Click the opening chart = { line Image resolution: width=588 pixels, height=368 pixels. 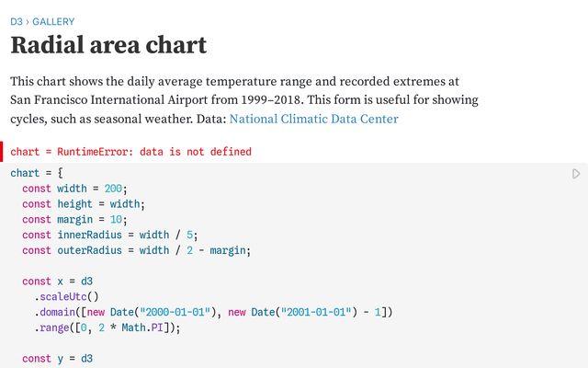click(37, 173)
